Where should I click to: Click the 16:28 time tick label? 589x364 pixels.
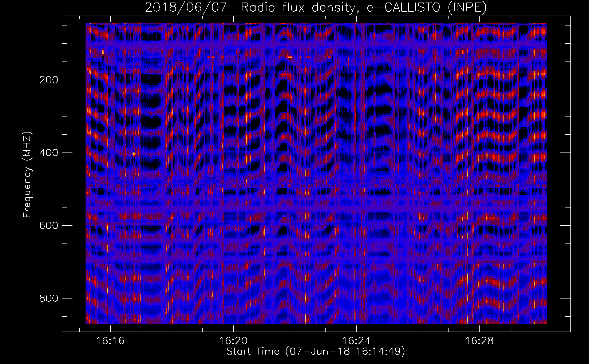[479, 341]
